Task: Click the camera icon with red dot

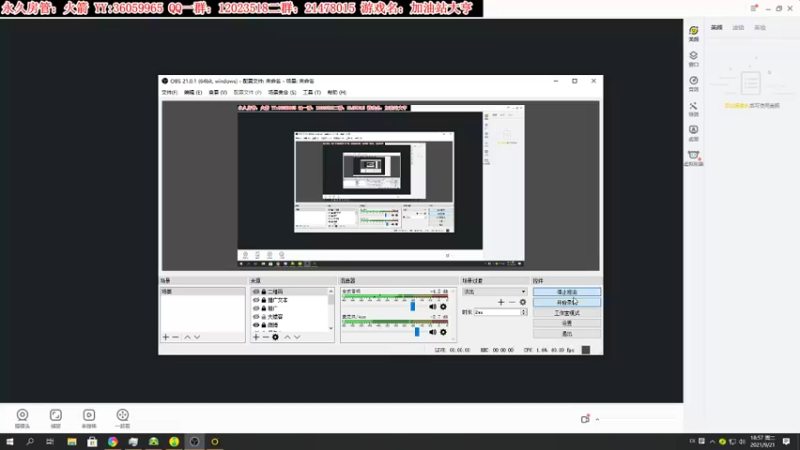Action: 585,419
